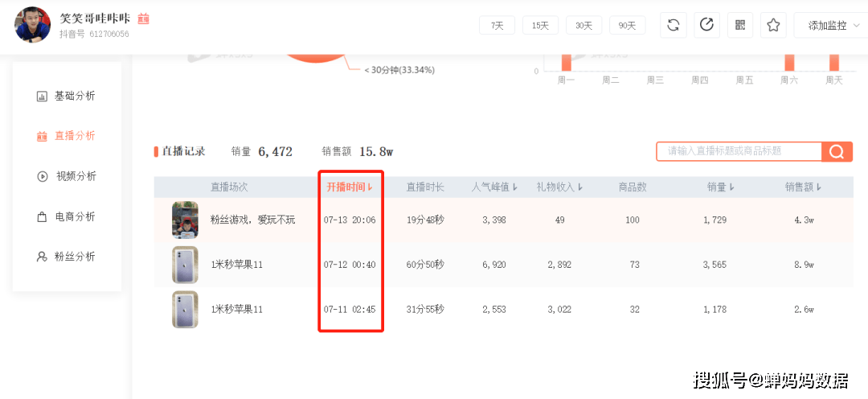Click sales amount 4.3w
This screenshot has width=868, height=399.
point(804,220)
